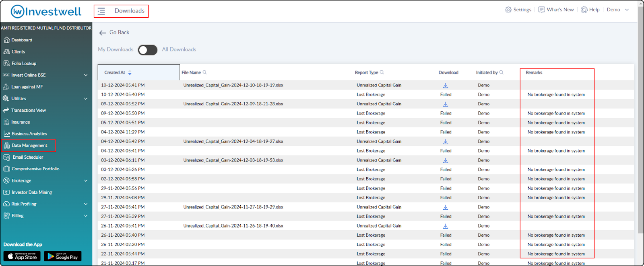Click date cell 02-12-2024 05:58 PM
644x266 pixels.
123,179
